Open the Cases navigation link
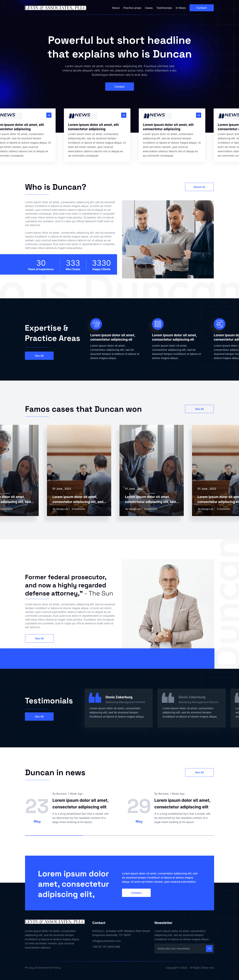Viewport: 239px width, 980px height. [x=149, y=8]
